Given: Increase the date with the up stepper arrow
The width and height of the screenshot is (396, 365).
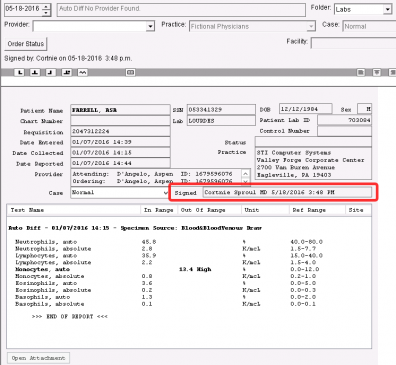Looking at the screenshot, I should click(x=47, y=7).
